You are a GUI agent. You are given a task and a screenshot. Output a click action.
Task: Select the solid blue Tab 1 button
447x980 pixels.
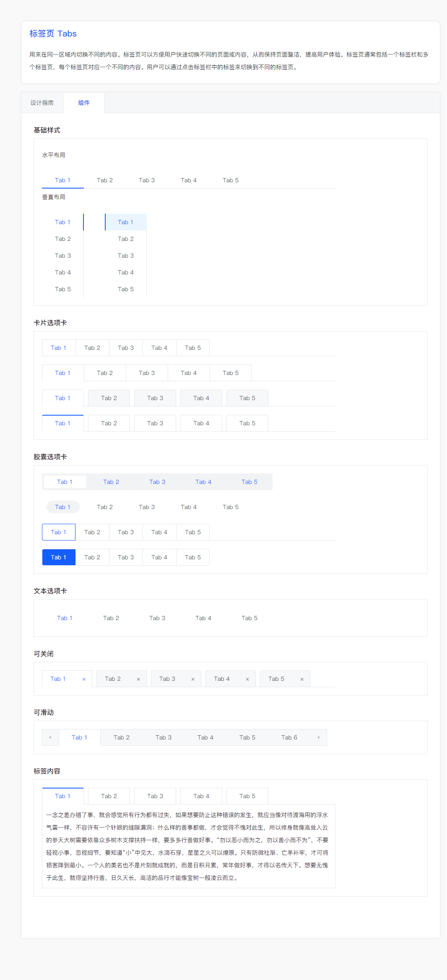(x=59, y=557)
